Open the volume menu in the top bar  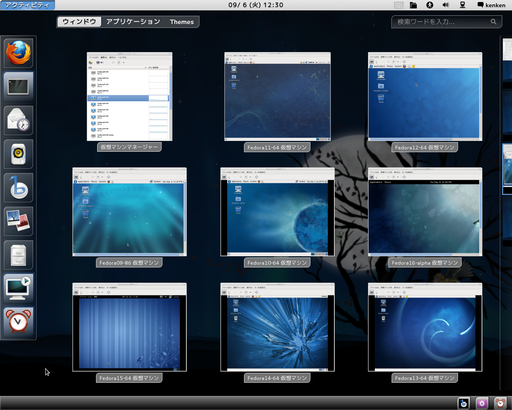tap(446, 5)
